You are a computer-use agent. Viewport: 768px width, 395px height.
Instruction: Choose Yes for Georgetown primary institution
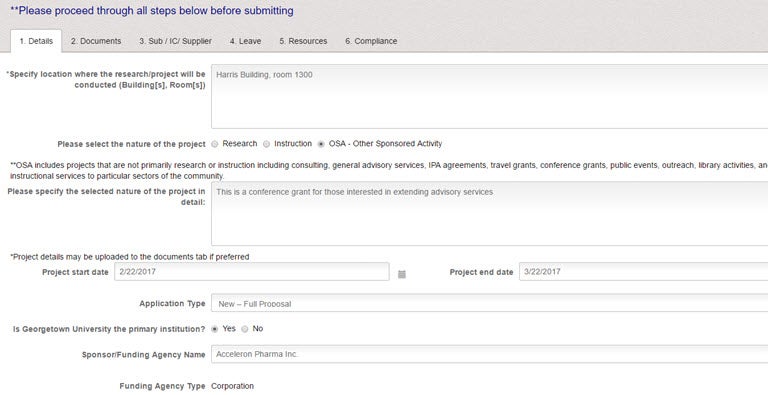[x=215, y=329]
